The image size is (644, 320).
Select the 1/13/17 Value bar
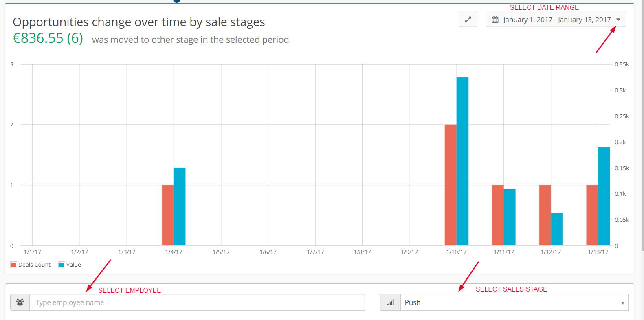(x=604, y=196)
